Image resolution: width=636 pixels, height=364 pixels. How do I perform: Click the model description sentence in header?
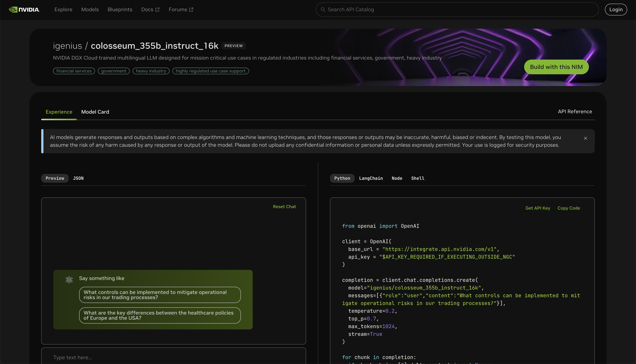(x=247, y=58)
